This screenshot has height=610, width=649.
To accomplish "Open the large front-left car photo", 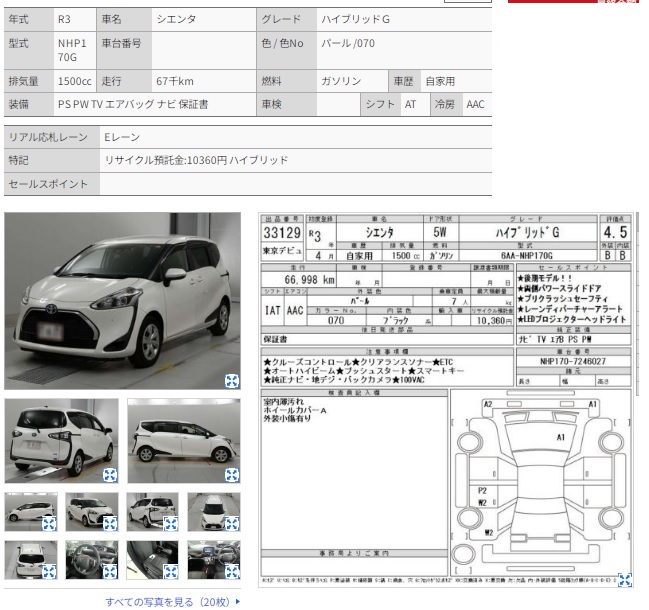I will point(122,301).
